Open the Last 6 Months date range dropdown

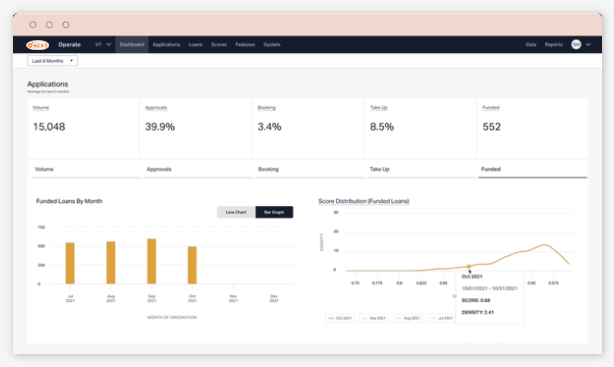coord(52,61)
